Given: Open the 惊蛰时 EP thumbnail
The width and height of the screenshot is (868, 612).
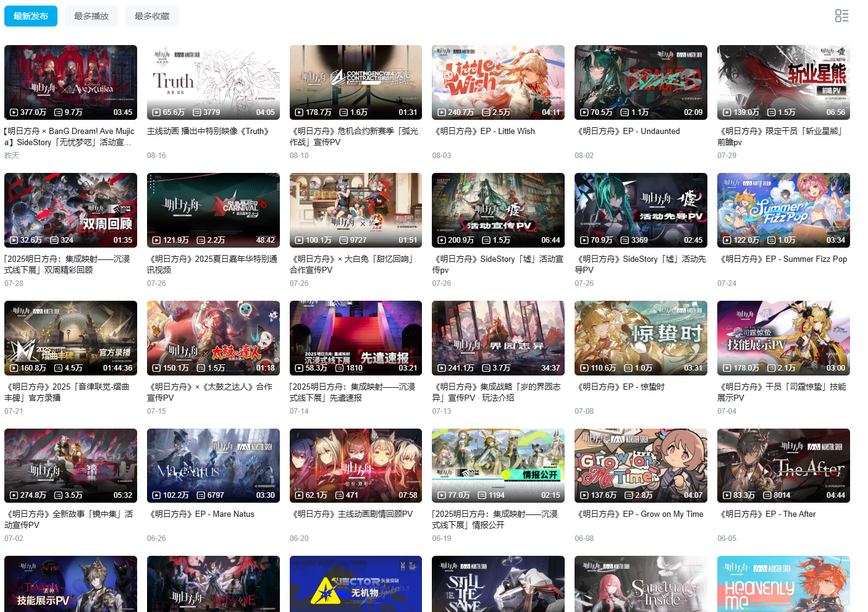Looking at the screenshot, I should [641, 338].
